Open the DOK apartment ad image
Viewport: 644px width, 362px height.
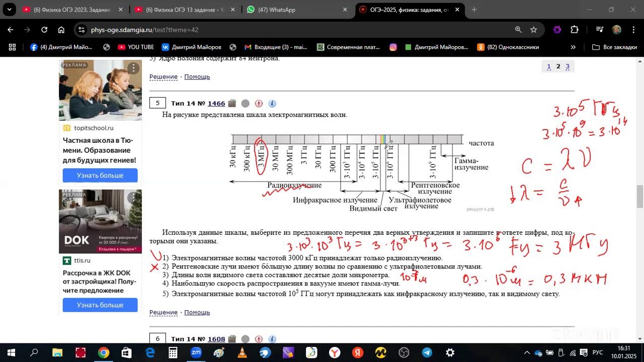tap(100, 222)
